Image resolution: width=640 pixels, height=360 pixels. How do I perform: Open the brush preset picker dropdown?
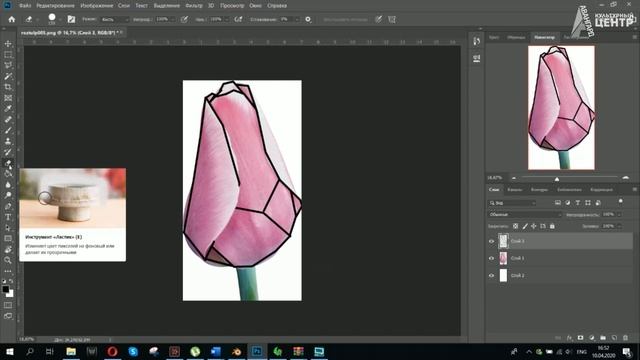pos(60,19)
